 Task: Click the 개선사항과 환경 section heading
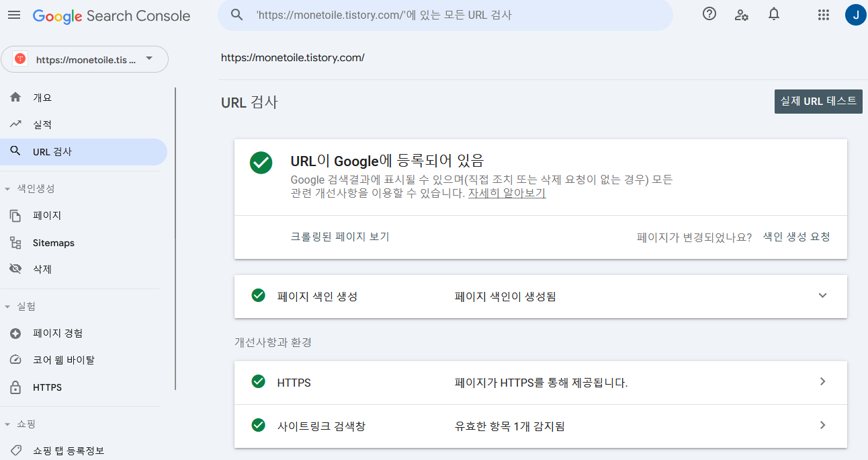pos(273,342)
